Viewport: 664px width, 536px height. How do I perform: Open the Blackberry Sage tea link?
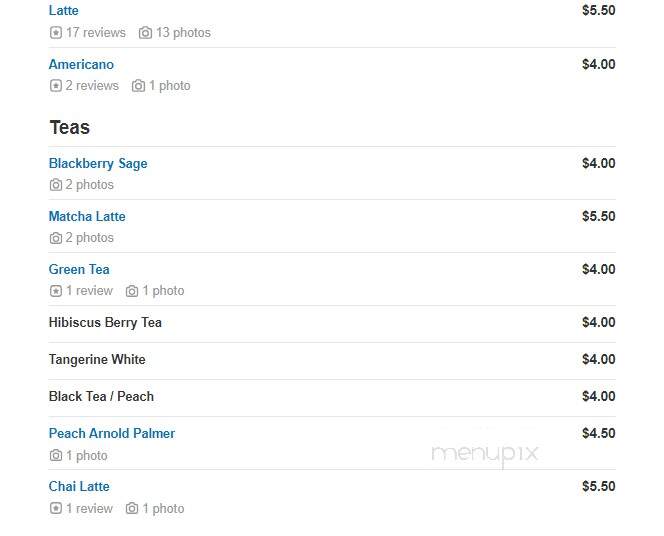(x=98, y=163)
